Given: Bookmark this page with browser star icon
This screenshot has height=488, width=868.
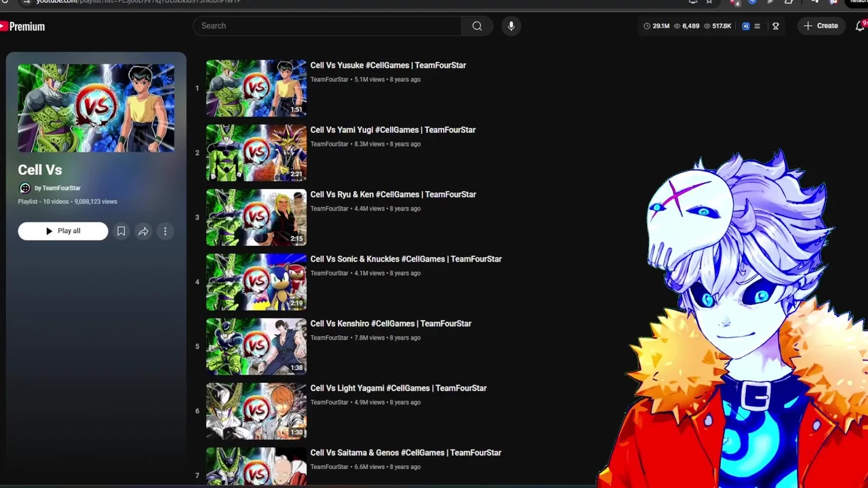Looking at the screenshot, I should point(709,2).
